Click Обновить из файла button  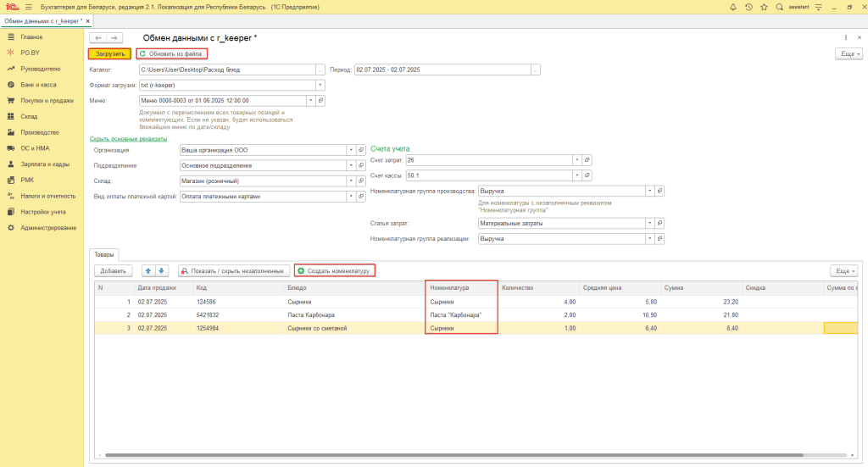coord(171,53)
